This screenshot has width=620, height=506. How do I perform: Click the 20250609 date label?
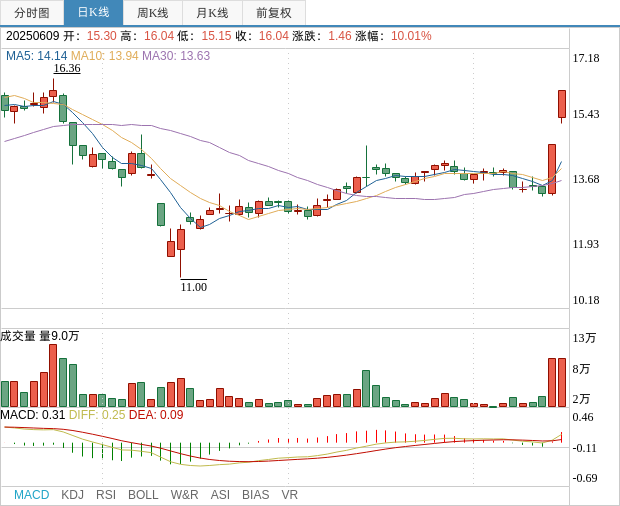32,36
